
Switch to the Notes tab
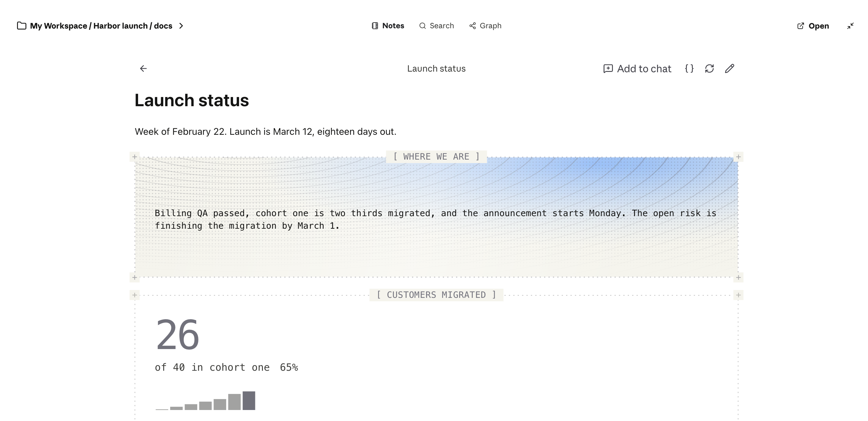[x=388, y=26]
